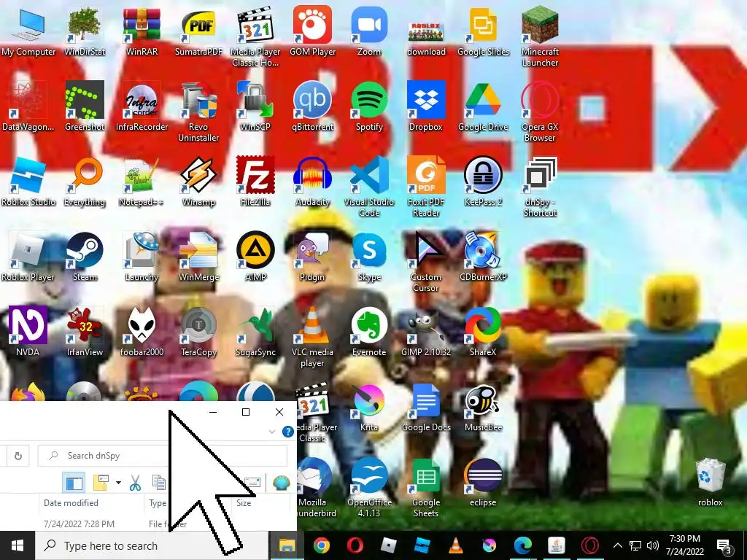Select the Steam desktop icon
This screenshot has width=747, height=560.
[85, 257]
